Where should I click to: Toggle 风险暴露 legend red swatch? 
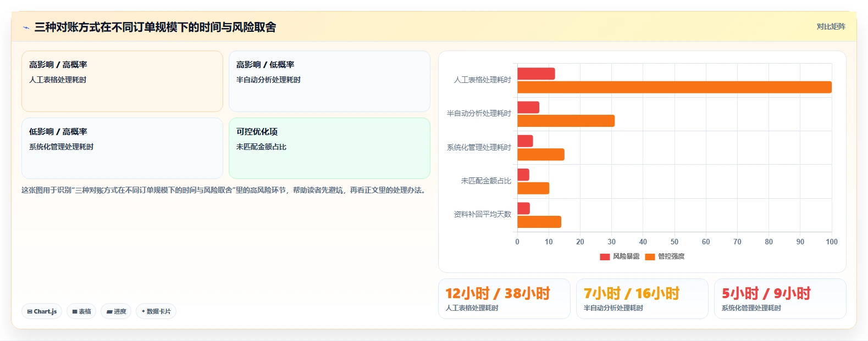605,256
